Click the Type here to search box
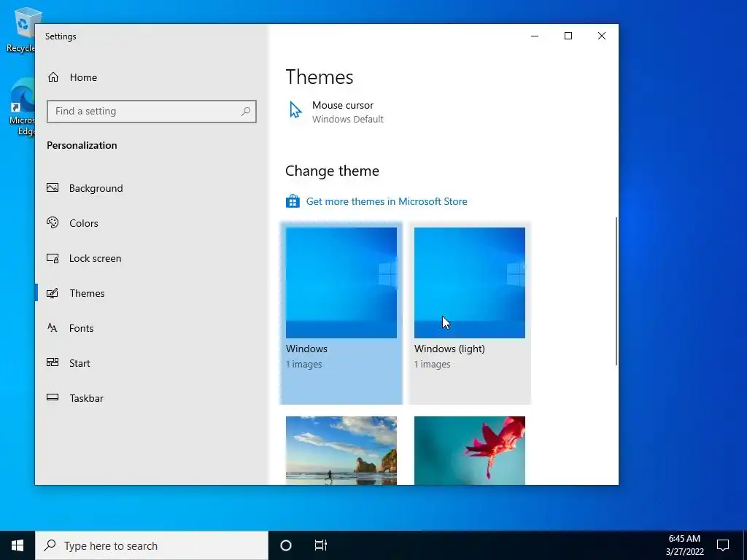747x560 pixels. [152, 545]
